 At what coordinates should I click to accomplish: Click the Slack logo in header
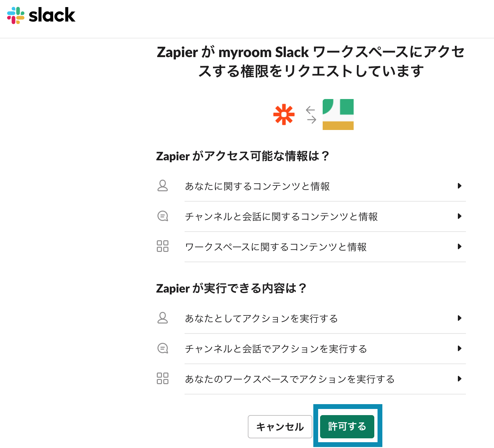[x=41, y=15]
